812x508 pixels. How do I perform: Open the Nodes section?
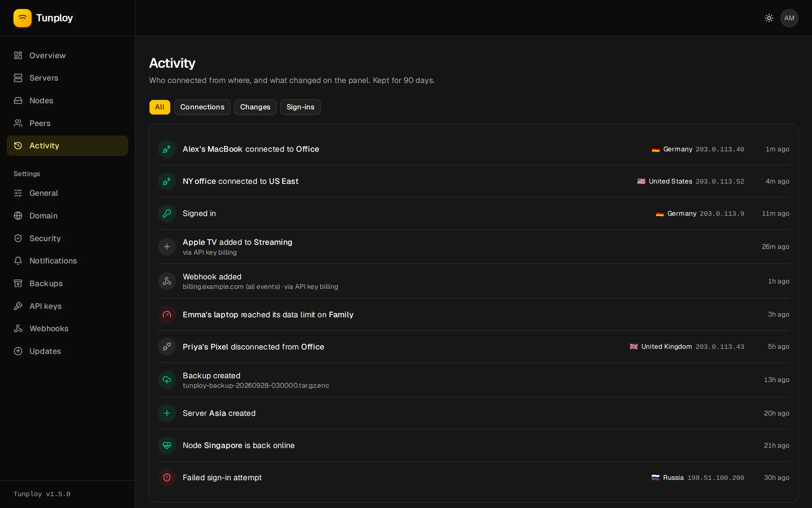(x=67, y=101)
